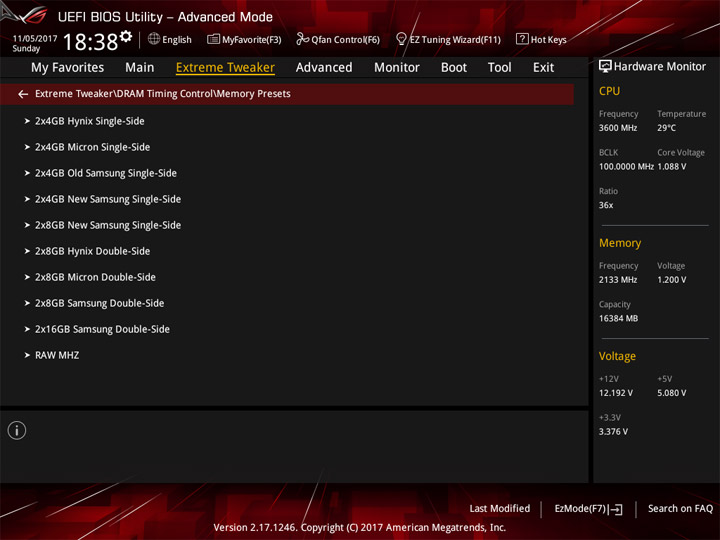720x540 pixels.
Task: Click the 11/05/2017 date text
Action: [35, 39]
